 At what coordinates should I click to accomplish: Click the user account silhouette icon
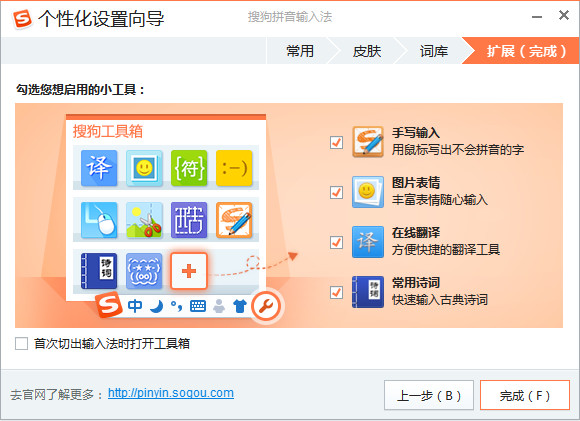pyautogui.click(x=219, y=306)
